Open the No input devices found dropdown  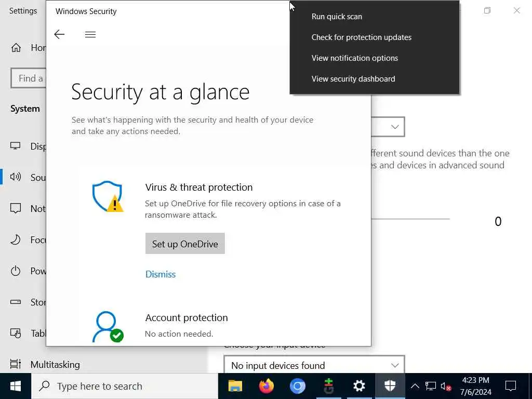coord(314,365)
